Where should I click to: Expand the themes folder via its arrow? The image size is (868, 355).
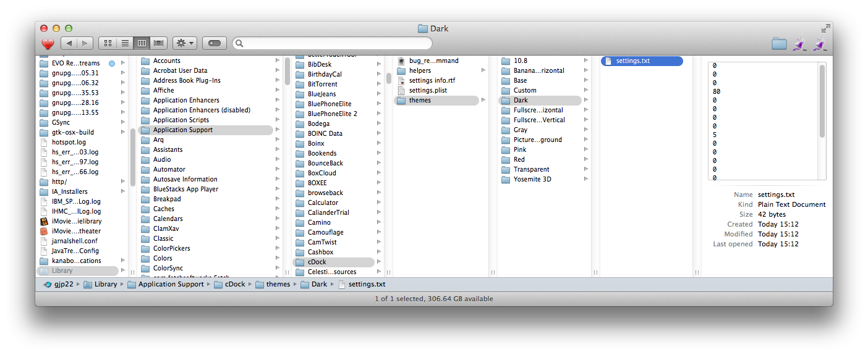coord(483,100)
